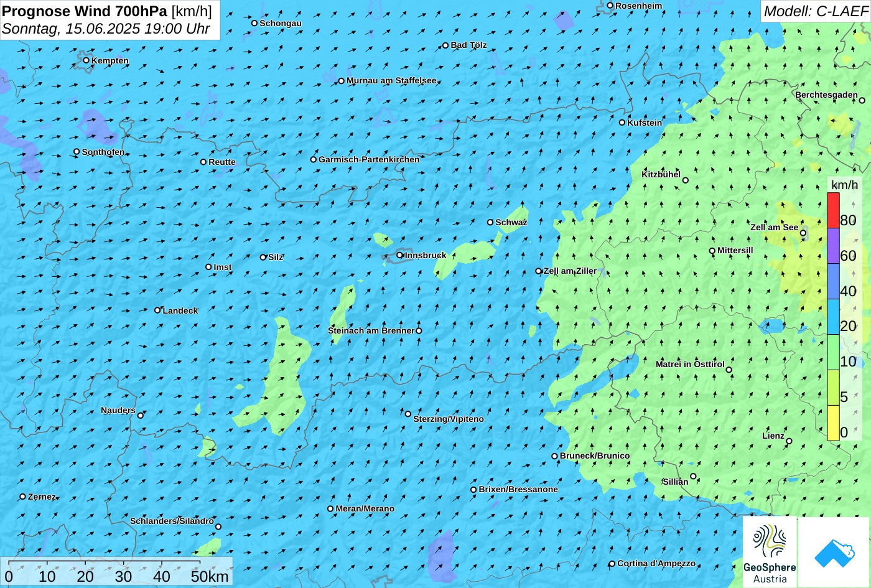Click the Schongau location marker
Screen dimensions: 871x588
pyautogui.click(x=254, y=23)
